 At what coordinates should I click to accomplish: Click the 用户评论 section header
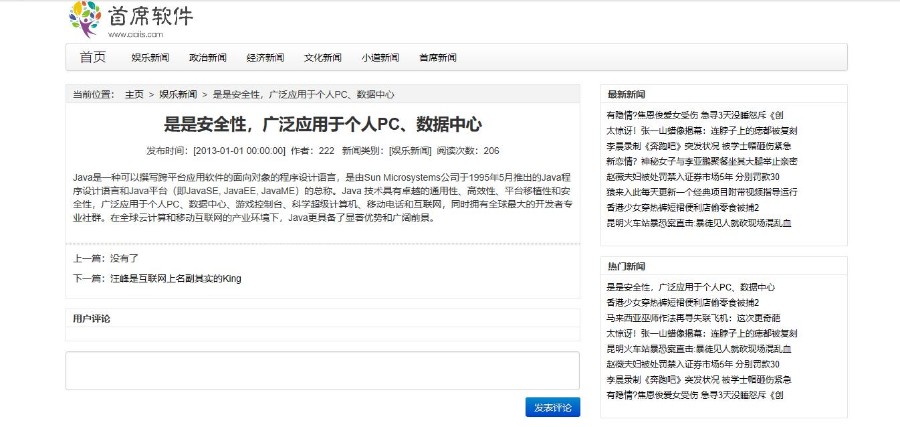tap(91, 319)
